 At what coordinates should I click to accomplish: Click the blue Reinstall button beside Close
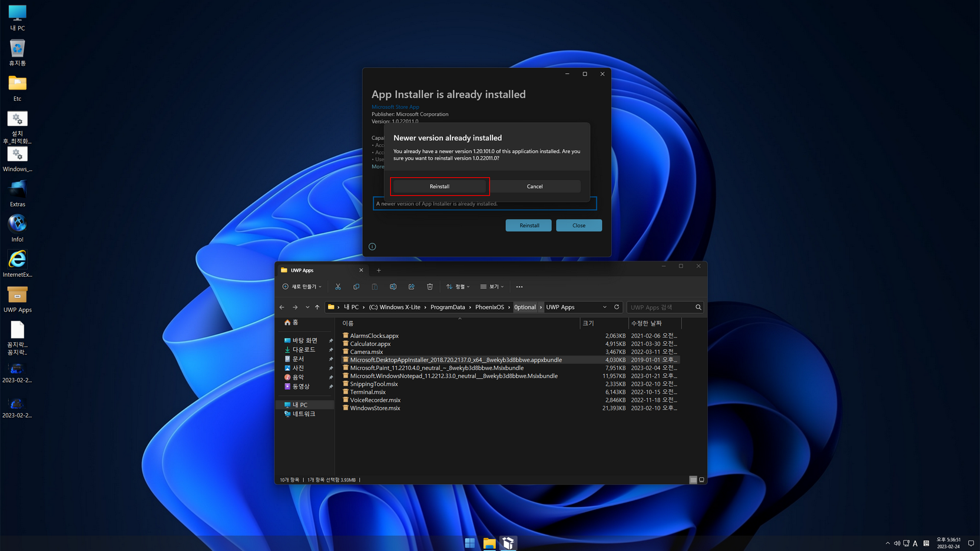[529, 225]
